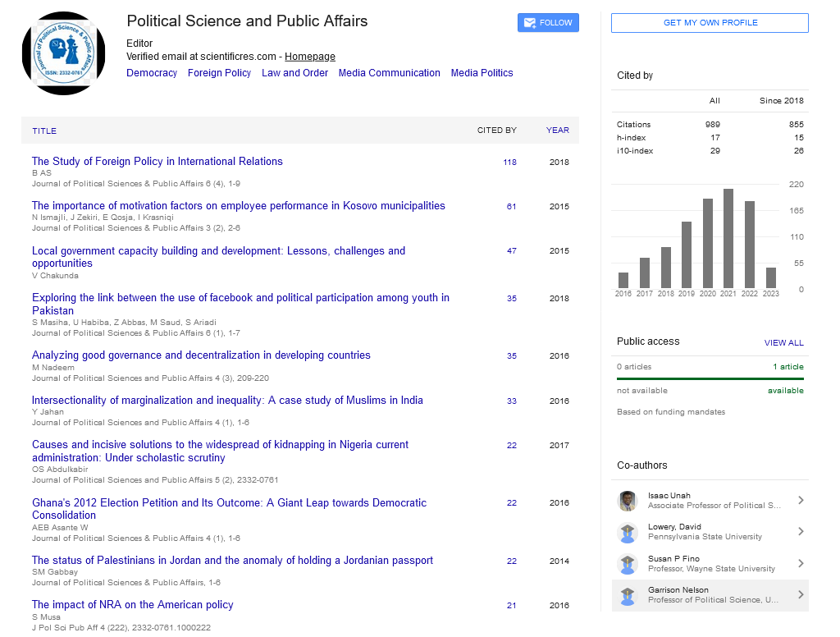The width and height of the screenshot is (840, 637).
Task: Open View All public access link
Action: pos(783,342)
